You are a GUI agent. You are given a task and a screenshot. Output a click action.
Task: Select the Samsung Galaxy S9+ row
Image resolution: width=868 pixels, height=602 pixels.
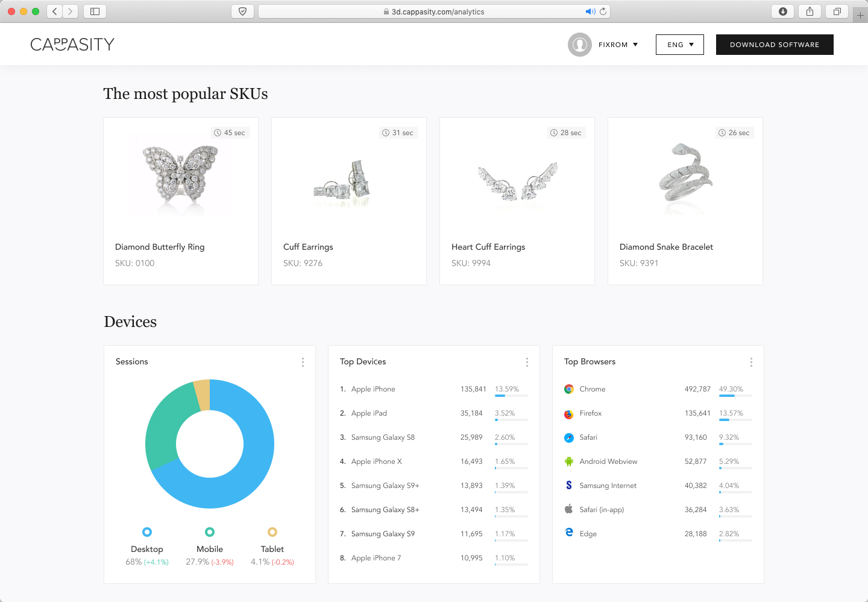coord(434,486)
